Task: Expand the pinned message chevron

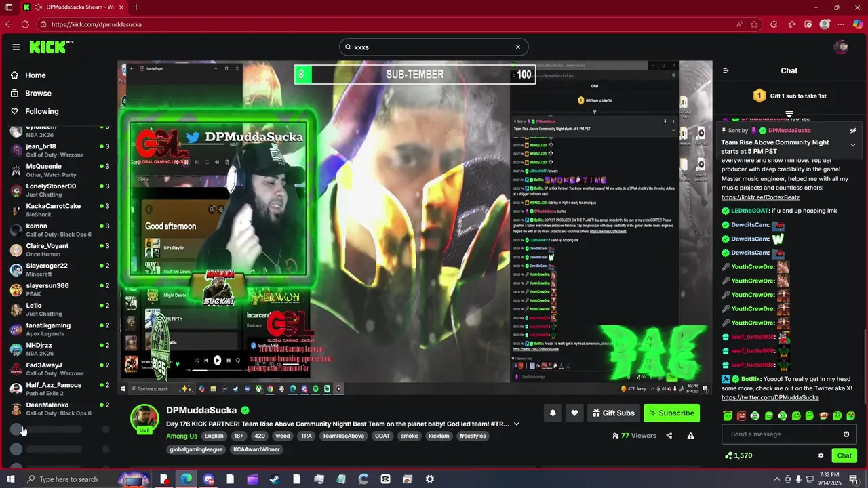Action: tap(853, 145)
